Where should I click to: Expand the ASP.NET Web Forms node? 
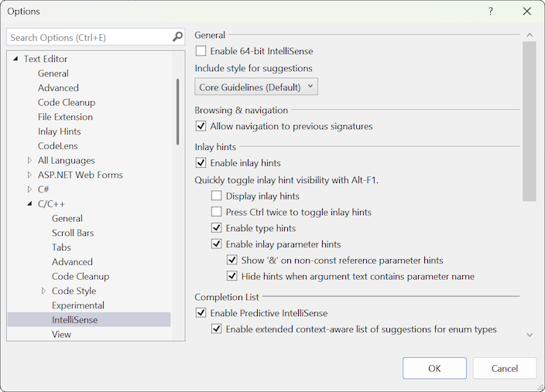pyautogui.click(x=30, y=176)
